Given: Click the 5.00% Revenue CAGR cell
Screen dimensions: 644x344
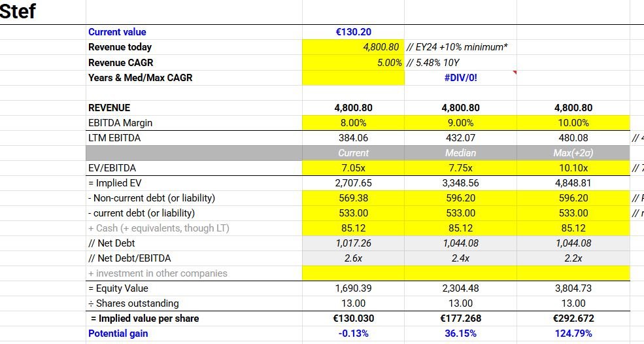Looking at the screenshot, I should click(353, 62).
